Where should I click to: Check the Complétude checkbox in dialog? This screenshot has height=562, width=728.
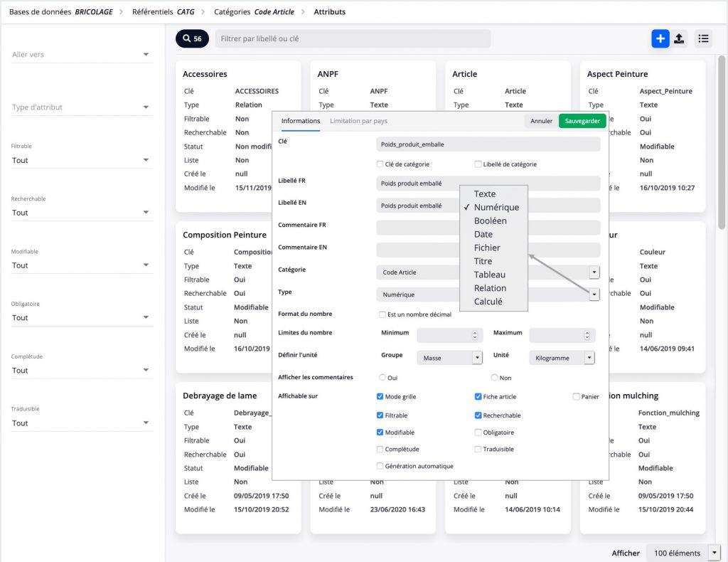[x=380, y=449]
